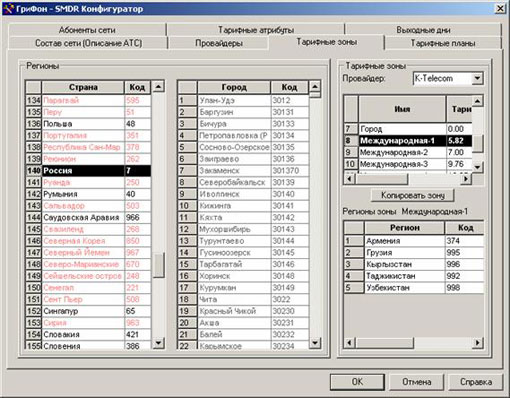Open the Выходные дни tab
This screenshot has width=510, height=398.
(423, 30)
